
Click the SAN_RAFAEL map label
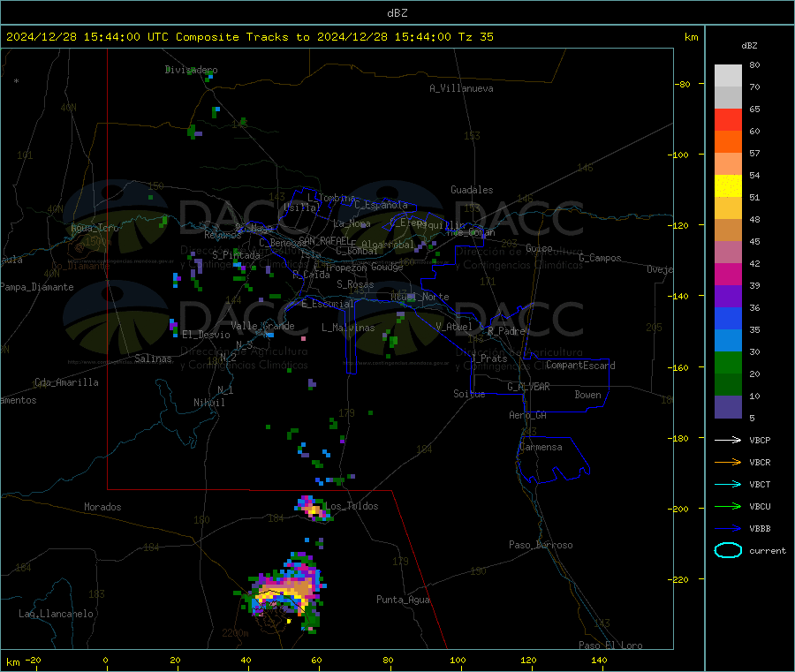[x=324, y=241]
